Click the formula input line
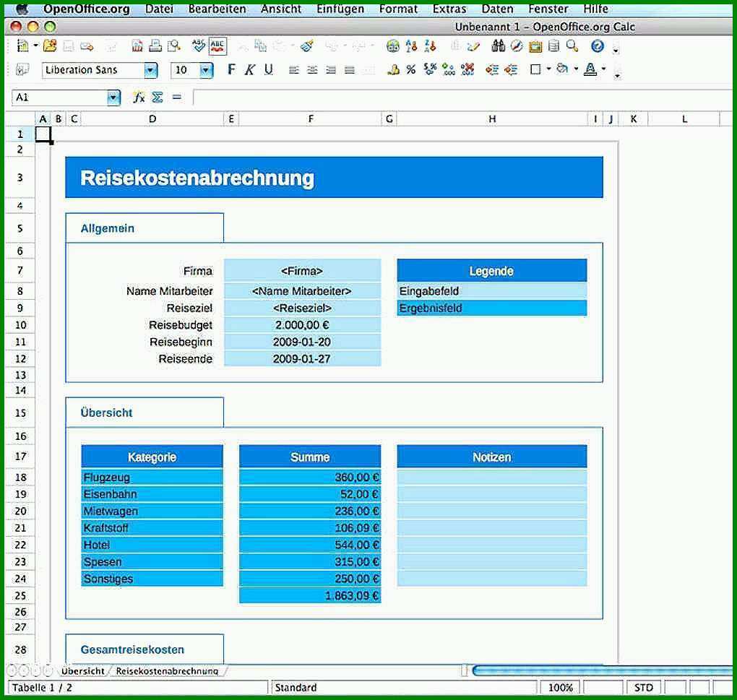Image resolution: width=737 pixels, height=700 pixels. click(x=463, y=98)
